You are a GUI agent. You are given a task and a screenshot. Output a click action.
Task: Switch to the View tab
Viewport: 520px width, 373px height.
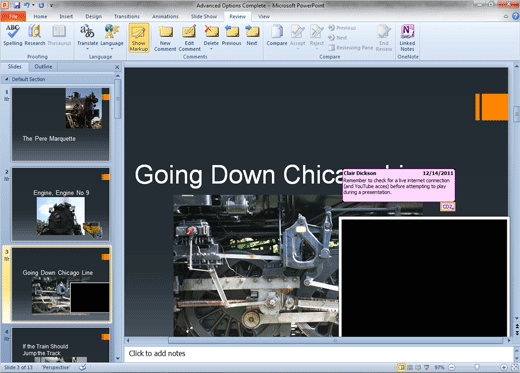(264, 16)
